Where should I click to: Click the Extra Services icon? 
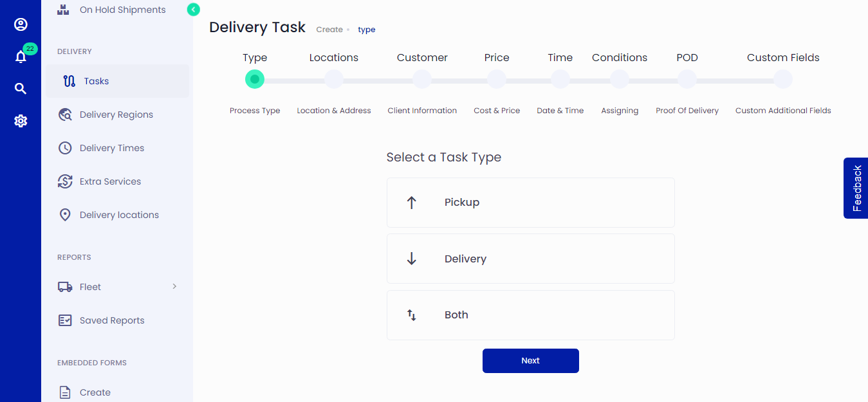pos(64,181)
